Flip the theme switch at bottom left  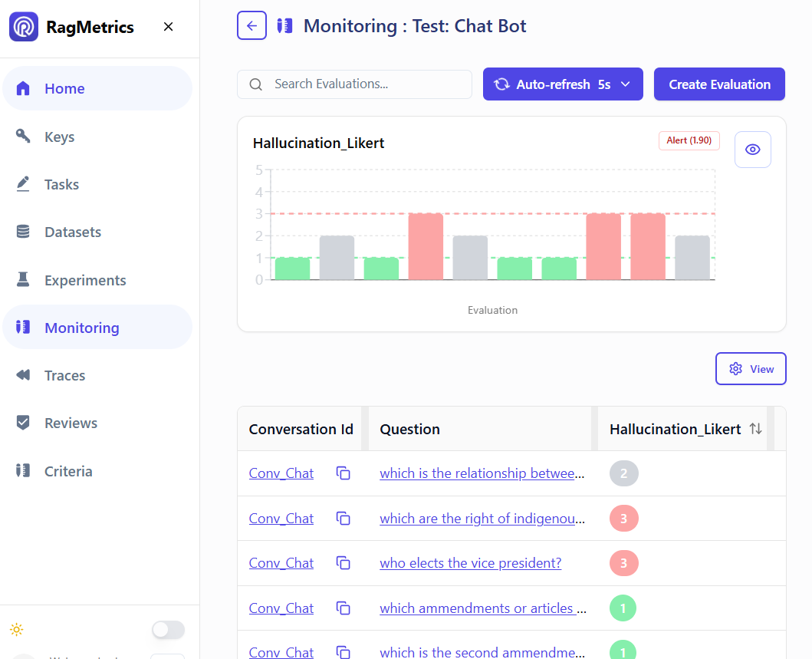(x=168, y=629)
